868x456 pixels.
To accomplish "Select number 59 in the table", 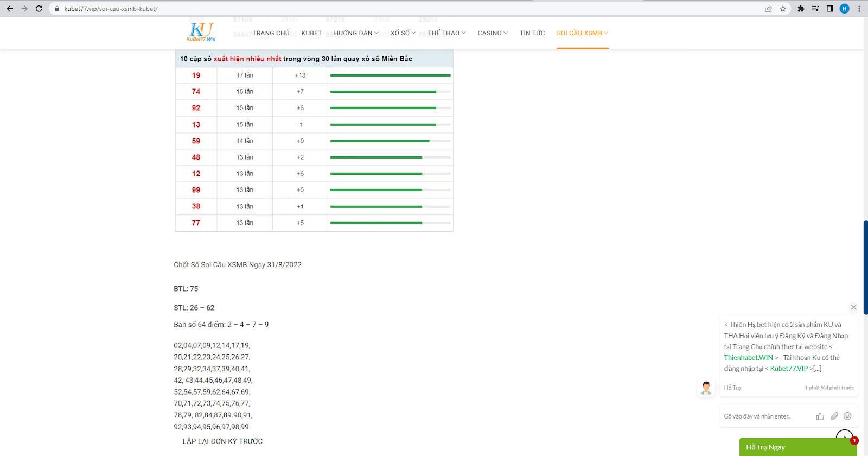I will (196, 141).
